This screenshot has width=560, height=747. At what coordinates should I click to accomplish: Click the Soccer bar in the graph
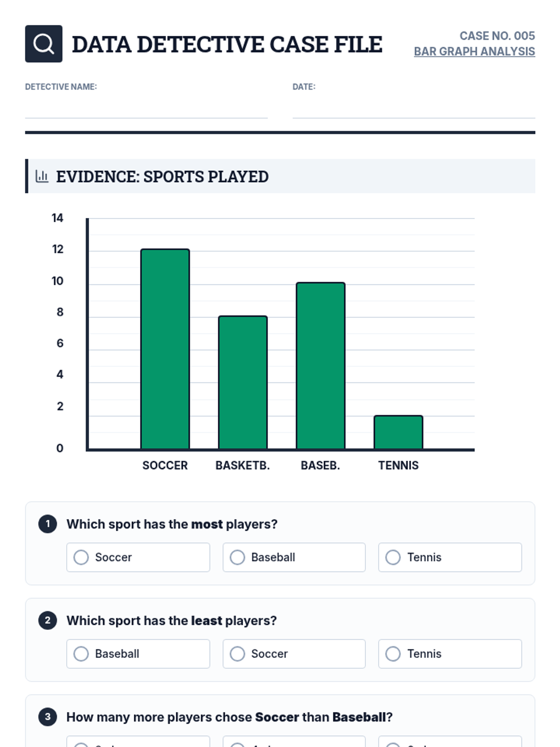click(165, 349)
